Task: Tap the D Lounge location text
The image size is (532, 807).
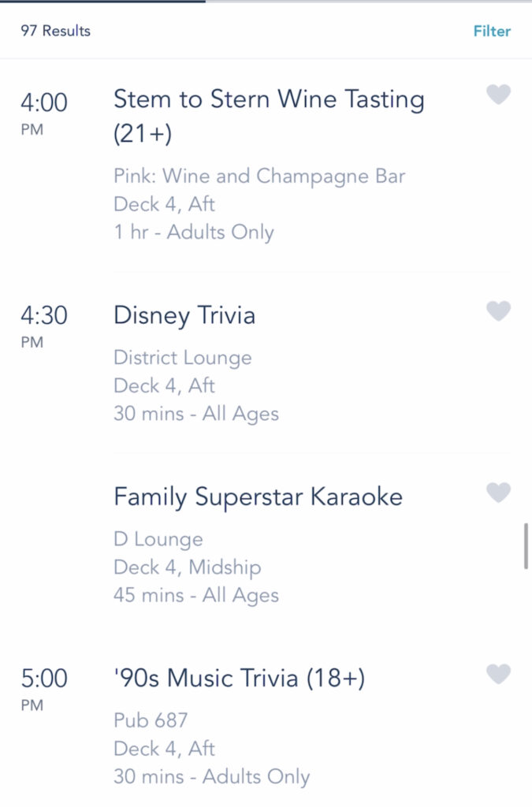Action: point(158,539)
